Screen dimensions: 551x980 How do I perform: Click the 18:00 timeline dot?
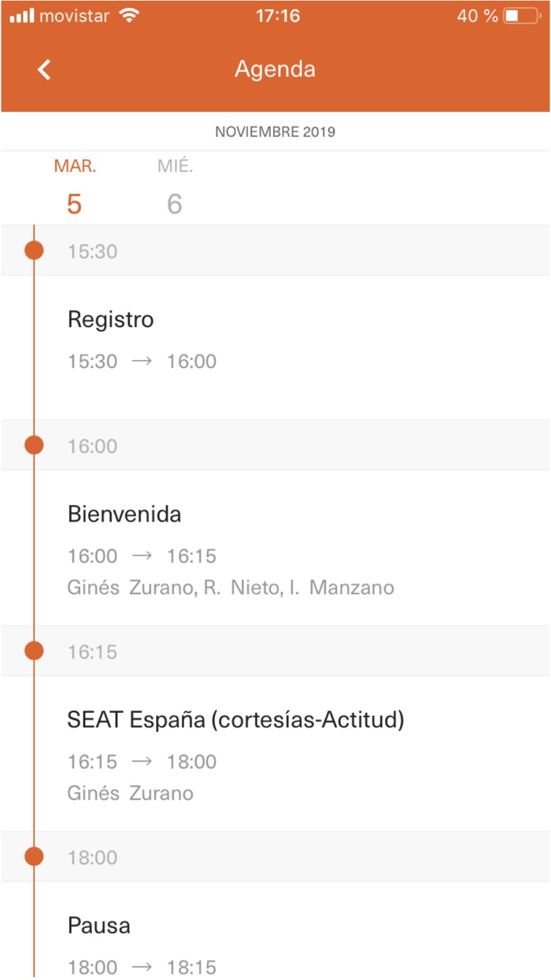[34, 856]
